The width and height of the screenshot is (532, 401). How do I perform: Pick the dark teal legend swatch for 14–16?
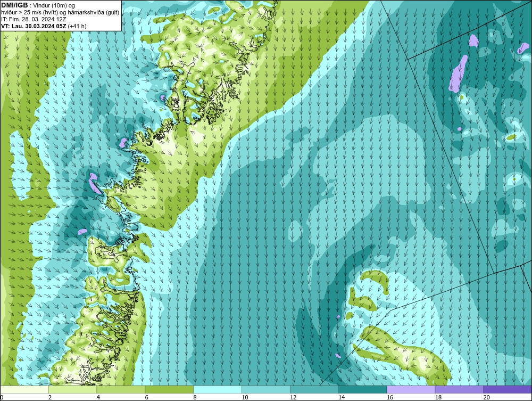[363, 389]
